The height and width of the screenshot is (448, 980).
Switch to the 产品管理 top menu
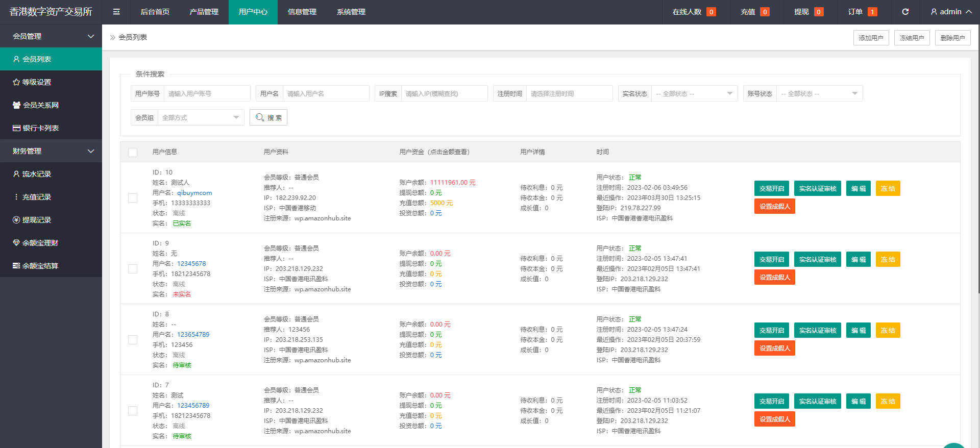(x=204, y=12)
